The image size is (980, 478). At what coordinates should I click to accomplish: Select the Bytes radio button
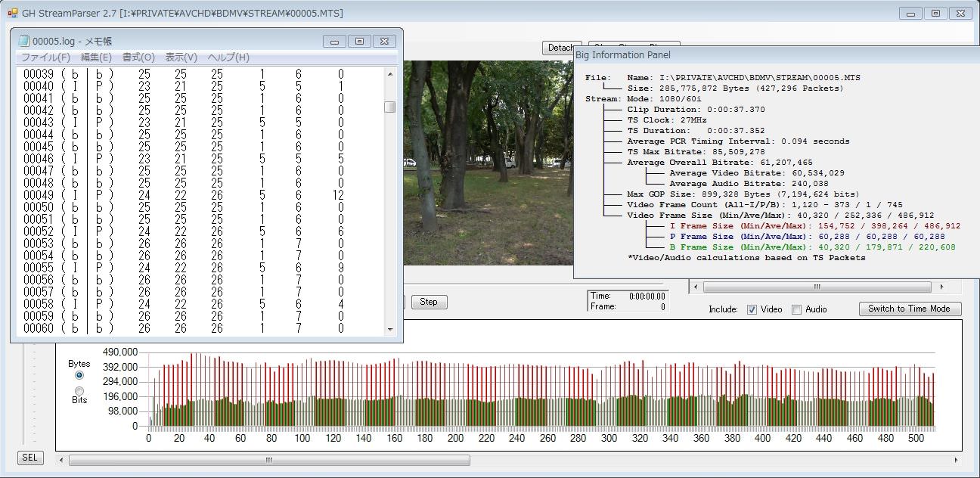(x=79, y=375)
